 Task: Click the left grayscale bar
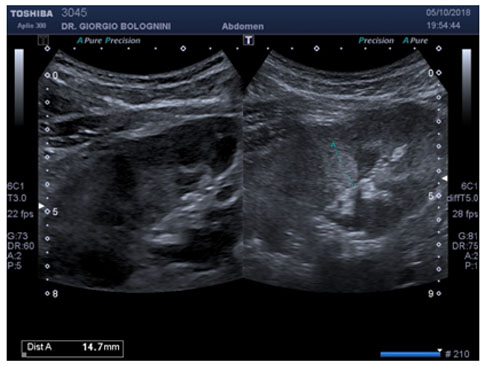19,87
